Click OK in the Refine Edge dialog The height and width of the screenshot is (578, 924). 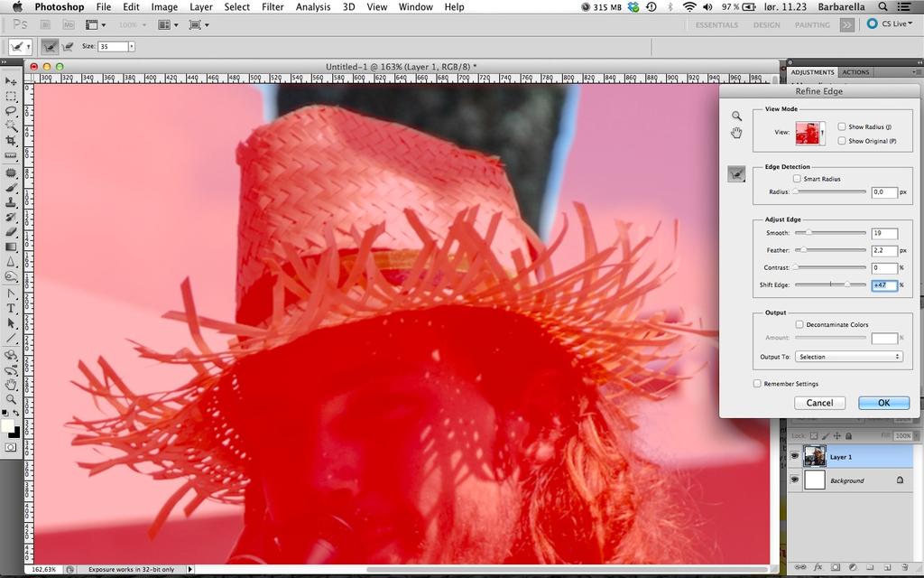pos(883,403)
